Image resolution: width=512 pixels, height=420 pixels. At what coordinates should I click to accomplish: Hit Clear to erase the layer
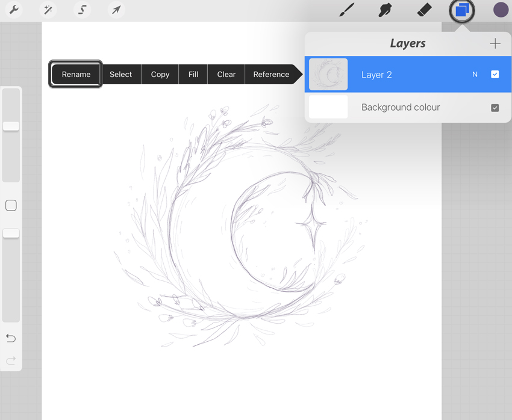pyautogui.click(x=226, y=74)
